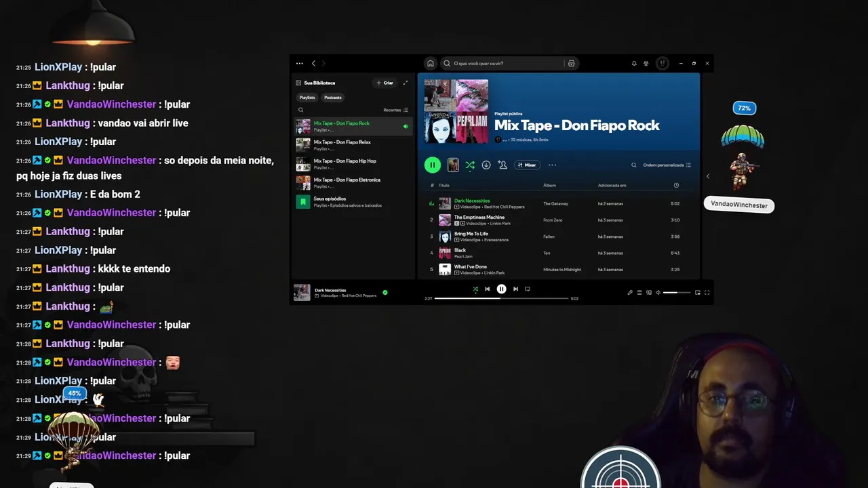Skip to the previous track

[487, 289]
